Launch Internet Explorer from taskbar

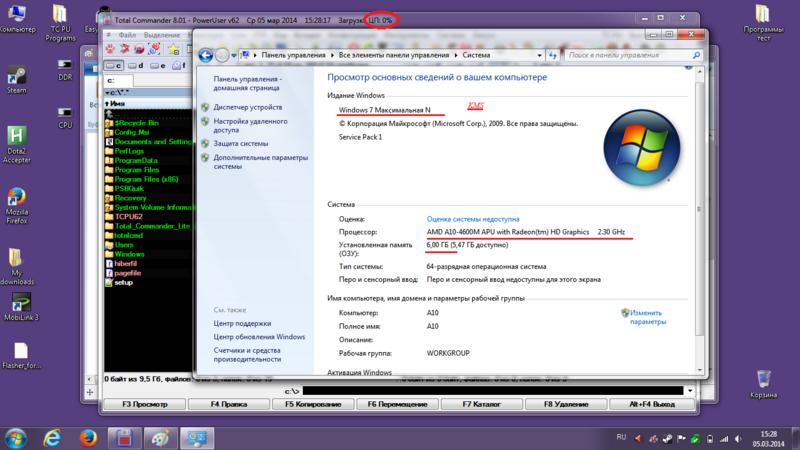click(x=52, y=438)
